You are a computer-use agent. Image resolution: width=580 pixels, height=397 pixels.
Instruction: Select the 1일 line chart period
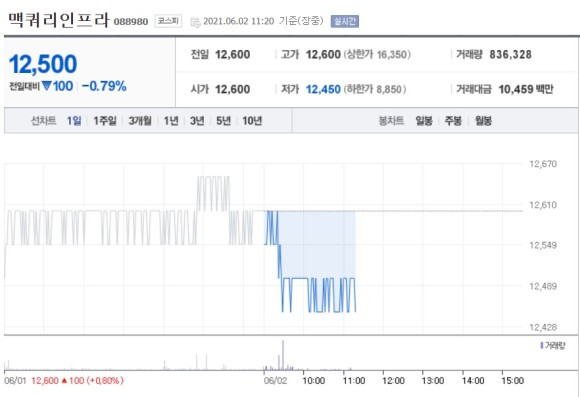[74, 121]
